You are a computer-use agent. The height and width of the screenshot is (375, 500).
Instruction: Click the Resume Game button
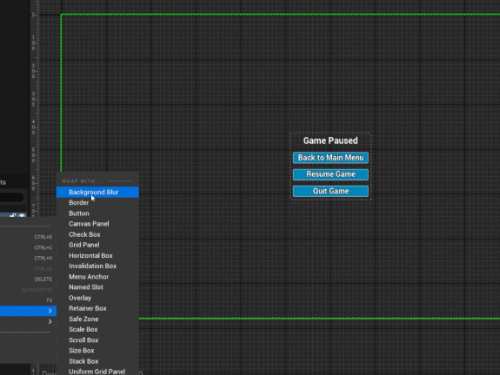pos(331,174)
